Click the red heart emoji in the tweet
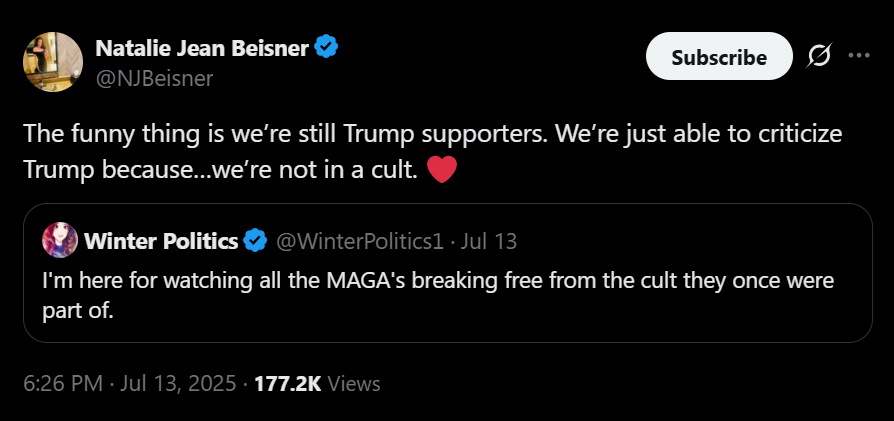Image resolution: width=894 pixels, height=421 pixels. coord(442,169)
